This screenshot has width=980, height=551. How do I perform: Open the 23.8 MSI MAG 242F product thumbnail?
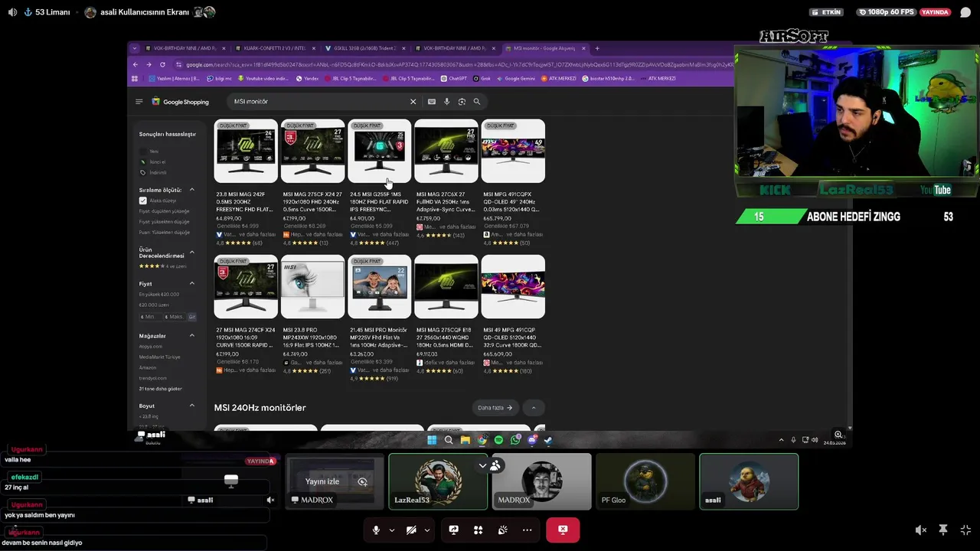tap(246, 151)
